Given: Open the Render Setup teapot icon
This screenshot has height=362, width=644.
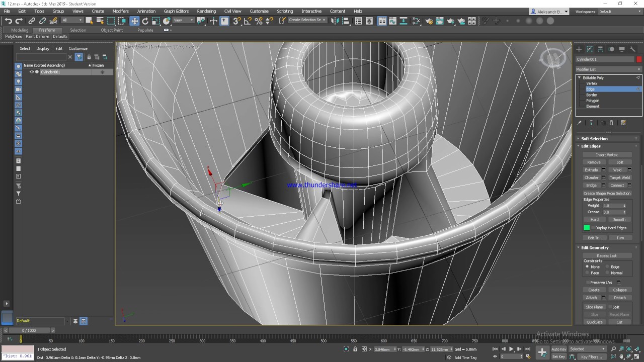Looking at the screenshot, I should point(429,21).
